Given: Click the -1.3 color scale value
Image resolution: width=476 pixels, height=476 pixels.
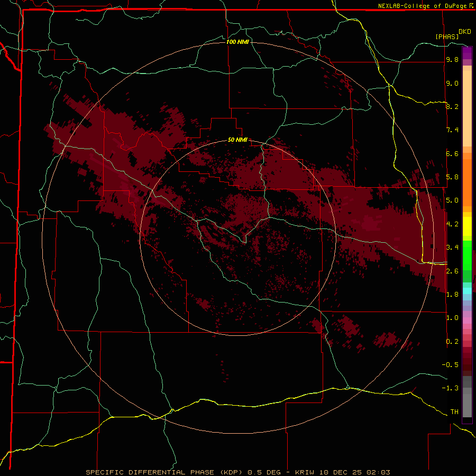Looking at the screenshot, I should click(x=450, y=388).
